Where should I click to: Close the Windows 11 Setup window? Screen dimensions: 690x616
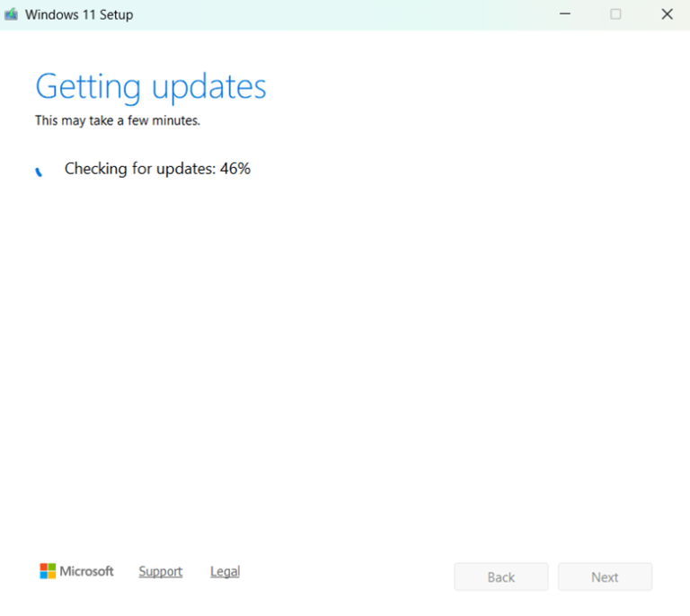click(668, 14)
